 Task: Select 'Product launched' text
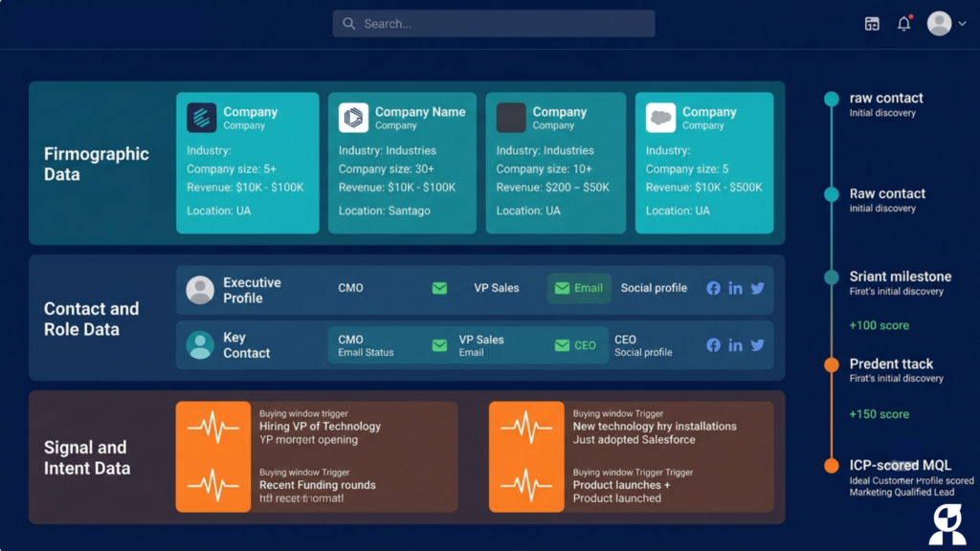coord(617,498)
